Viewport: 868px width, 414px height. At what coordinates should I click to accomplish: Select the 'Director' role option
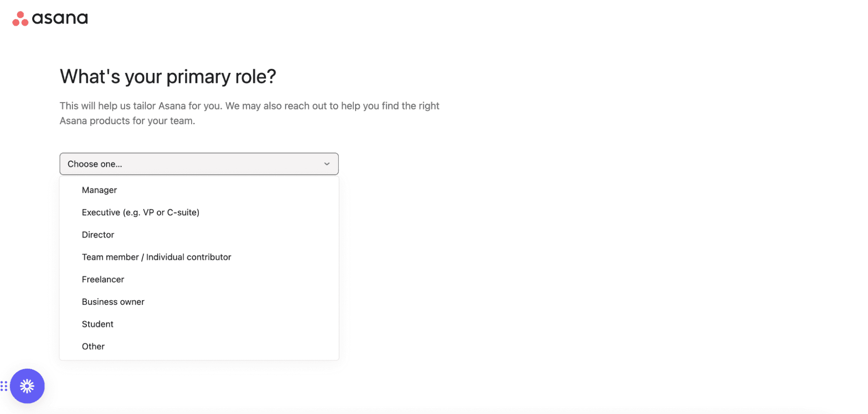pos(98,235)
